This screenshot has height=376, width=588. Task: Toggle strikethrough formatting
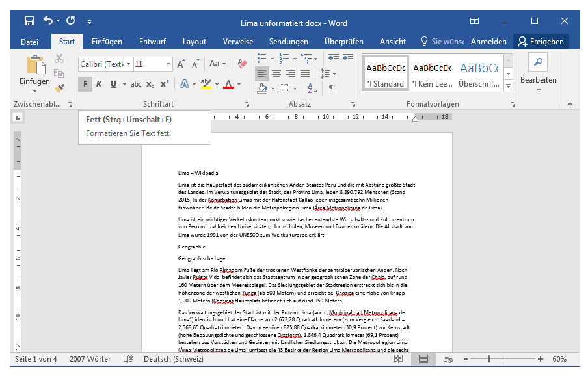[x=136, y=85]
